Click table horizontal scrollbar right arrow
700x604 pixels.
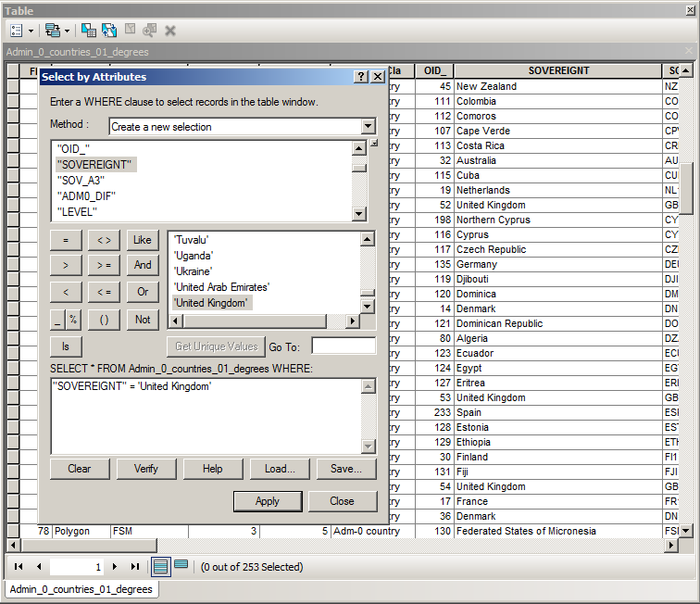pyautogui.click(x=671, y=545)
